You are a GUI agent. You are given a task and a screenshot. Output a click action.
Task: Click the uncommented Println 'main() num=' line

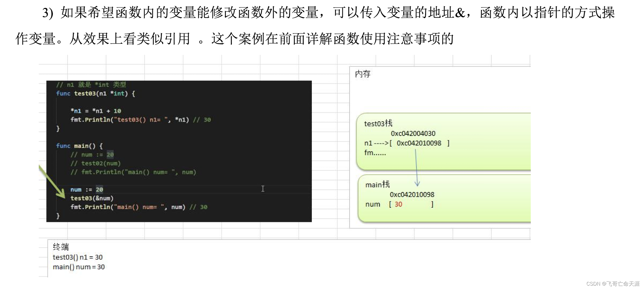[x=139, y=207]
